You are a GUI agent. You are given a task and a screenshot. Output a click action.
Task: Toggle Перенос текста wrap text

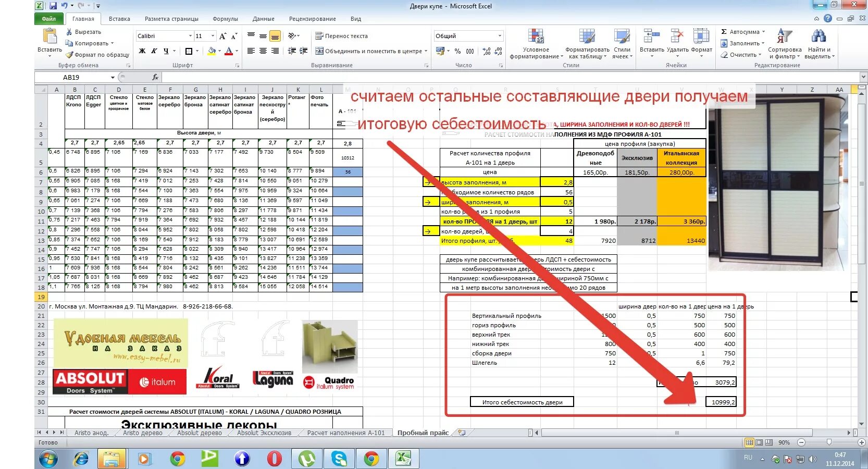(x=342, y=36)
